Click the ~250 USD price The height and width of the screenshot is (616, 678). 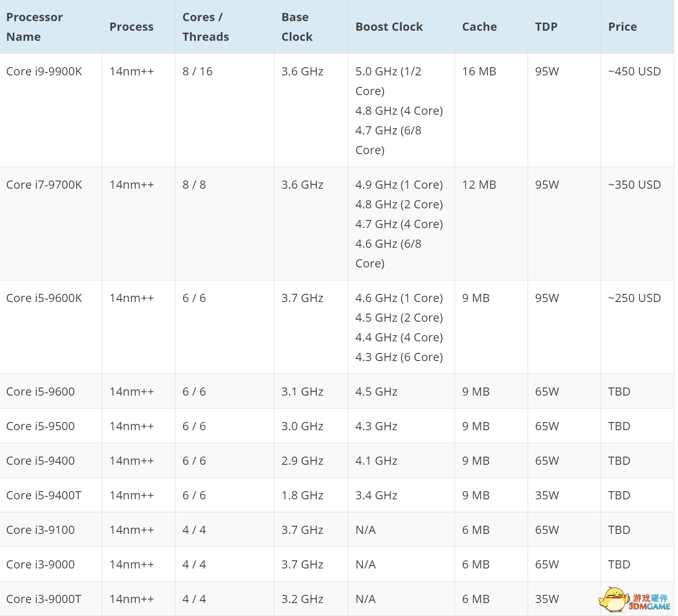click(634, 298)
